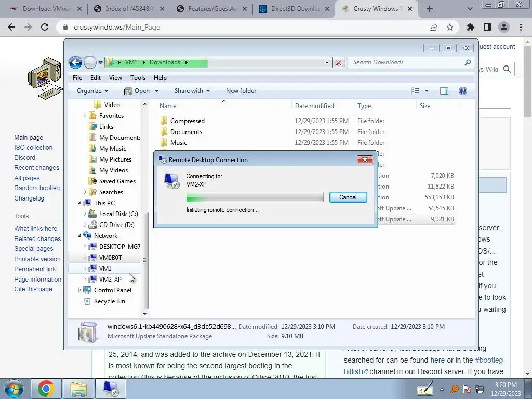Open the view options dropdown arrow
532x399 pixels.
click(x=427, y=91)
